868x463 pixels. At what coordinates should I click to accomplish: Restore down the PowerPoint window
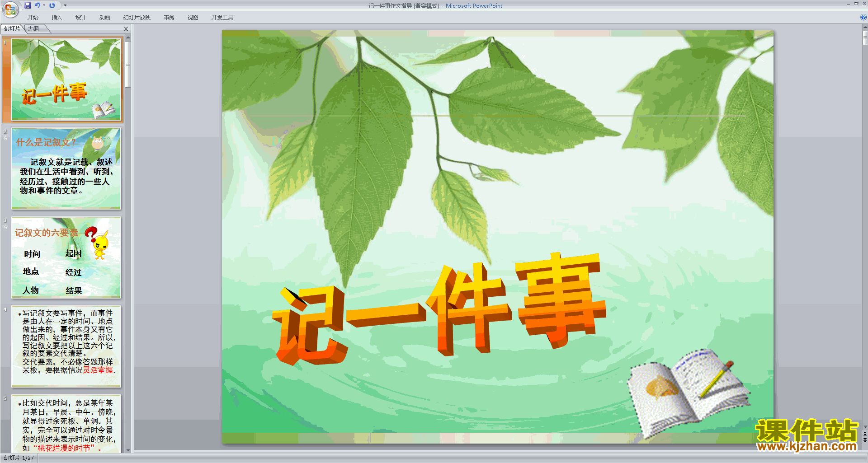[856, 4]
